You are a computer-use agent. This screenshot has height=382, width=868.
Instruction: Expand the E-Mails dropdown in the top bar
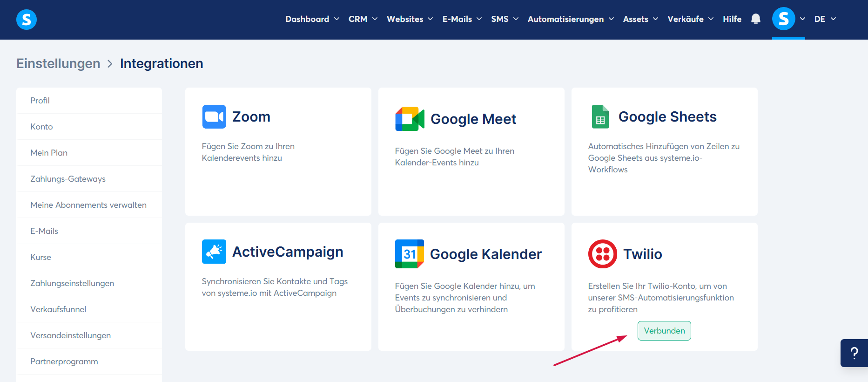(462, 19)
